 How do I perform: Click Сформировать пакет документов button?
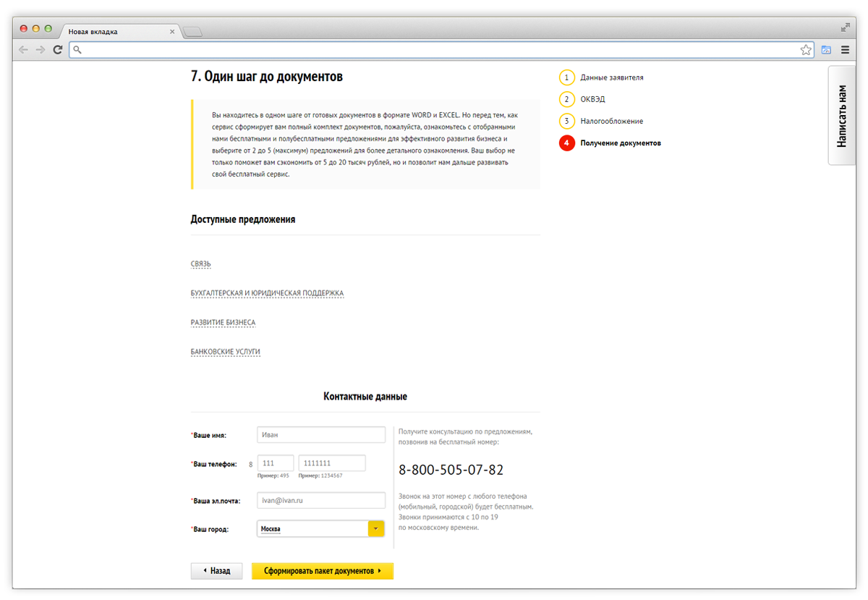pyautogui.click(x=322, y=571)
